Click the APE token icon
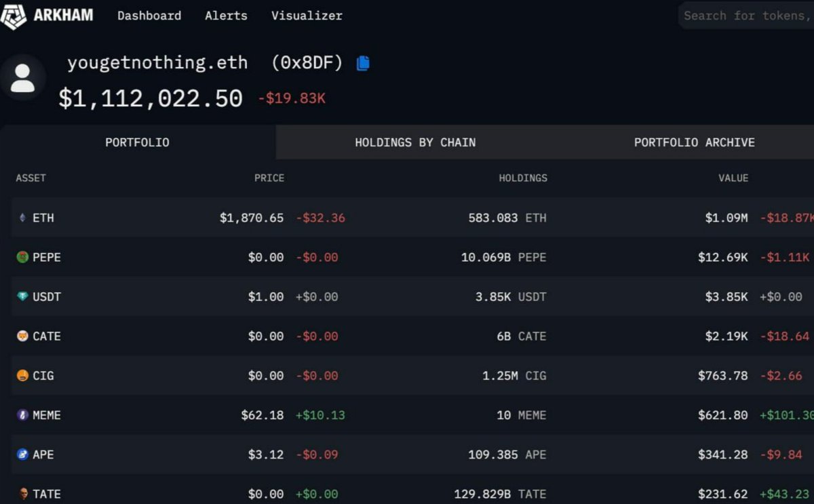Image resolution: width=814 pixels, height=504 pixels. pos(22,454)
